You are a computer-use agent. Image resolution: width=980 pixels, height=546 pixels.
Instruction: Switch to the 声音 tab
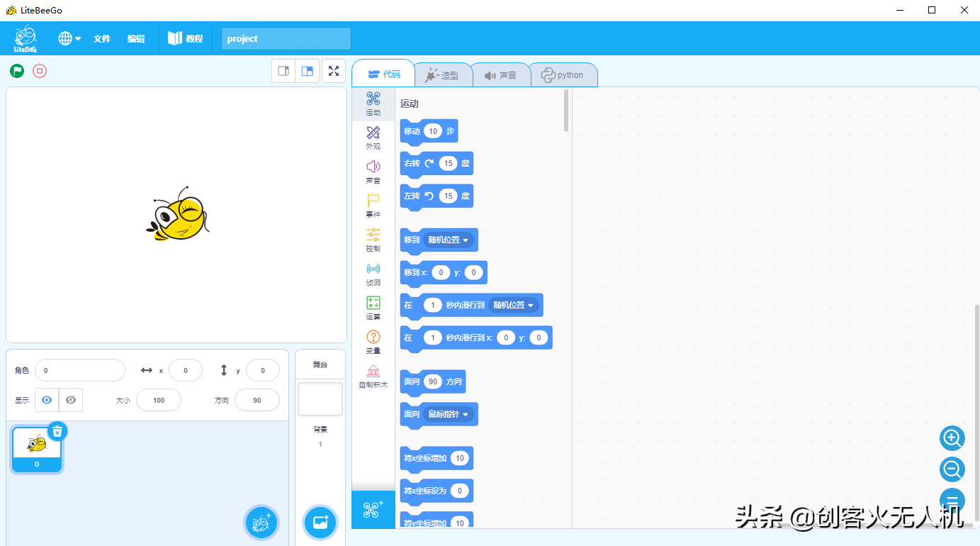click(x=501, y=75)
